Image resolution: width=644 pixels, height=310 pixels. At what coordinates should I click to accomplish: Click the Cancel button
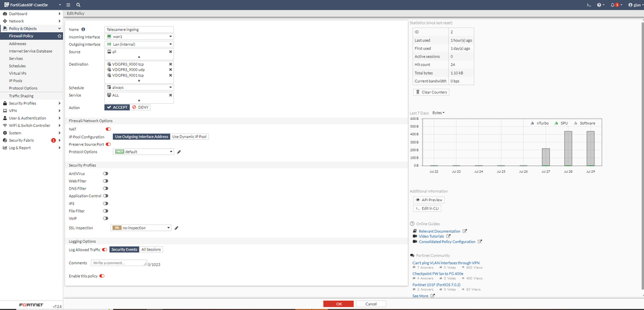[x=371, y=304]
